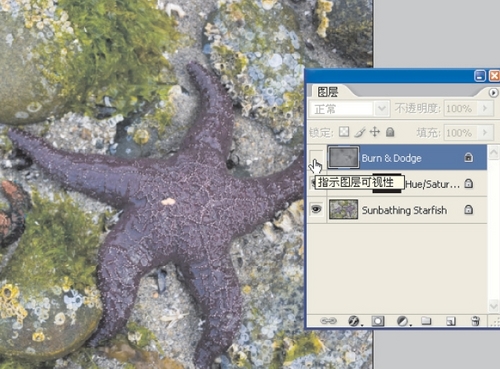Image resolution: width=500 pixels, height=369 pixels.
Task: Delete layer with trash icon
Action: click(x=475, y=321)
